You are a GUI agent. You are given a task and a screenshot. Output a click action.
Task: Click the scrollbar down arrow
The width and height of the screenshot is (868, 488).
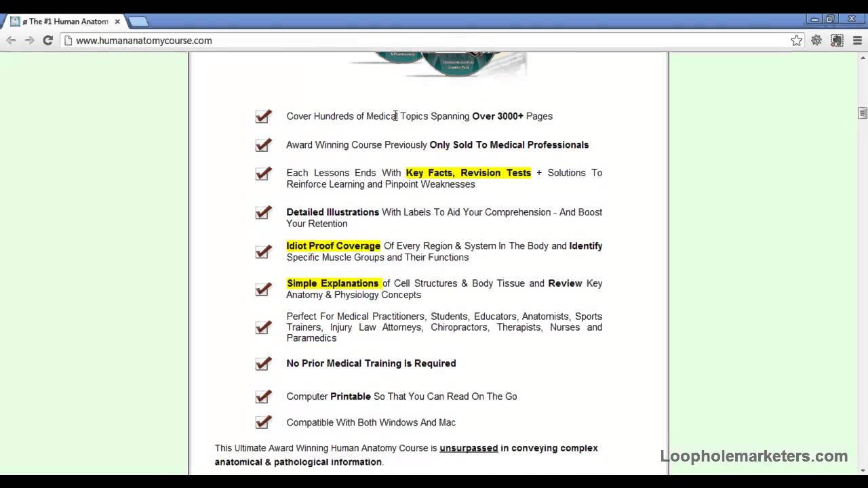point(862,470)
